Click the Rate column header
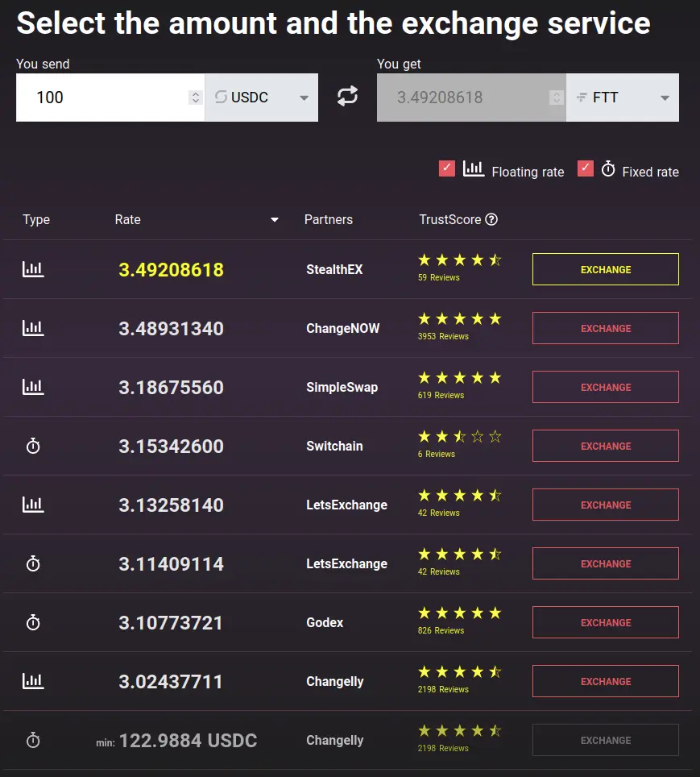Viewport: 700px width, 777px height. point(128,219)
